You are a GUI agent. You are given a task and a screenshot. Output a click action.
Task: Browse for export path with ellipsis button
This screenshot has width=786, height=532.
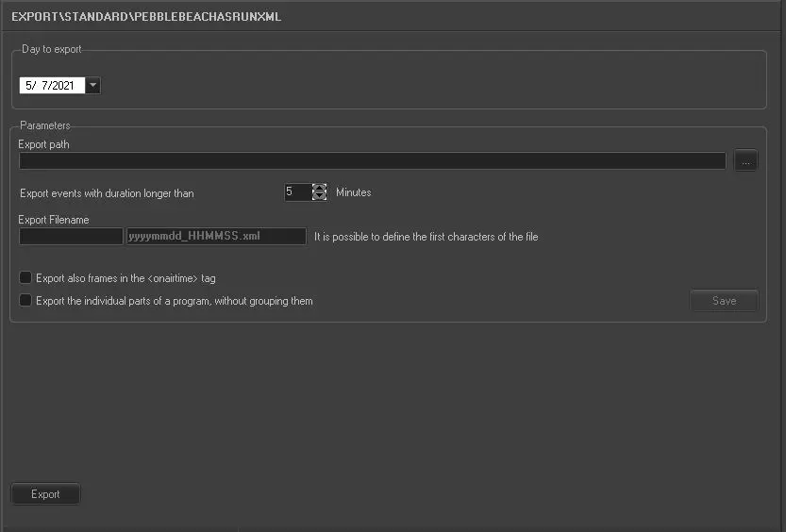click(x=745, y=161)
